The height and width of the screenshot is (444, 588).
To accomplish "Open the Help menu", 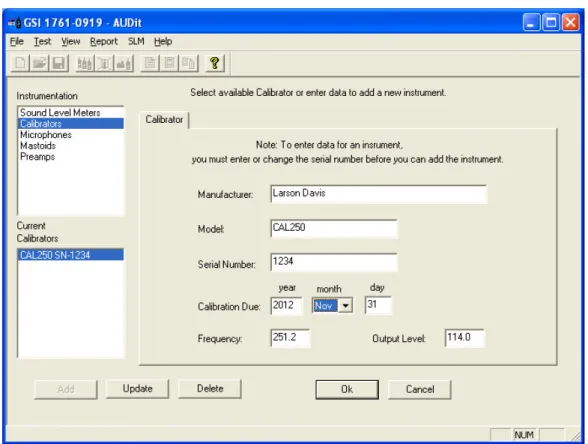I will pyautogui.click(x=163, y=41).
